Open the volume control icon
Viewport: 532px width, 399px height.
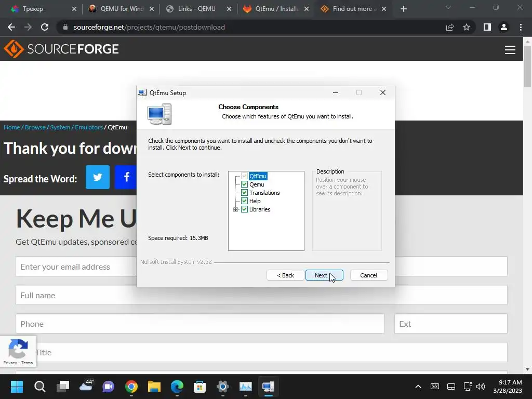click(481, 387)
